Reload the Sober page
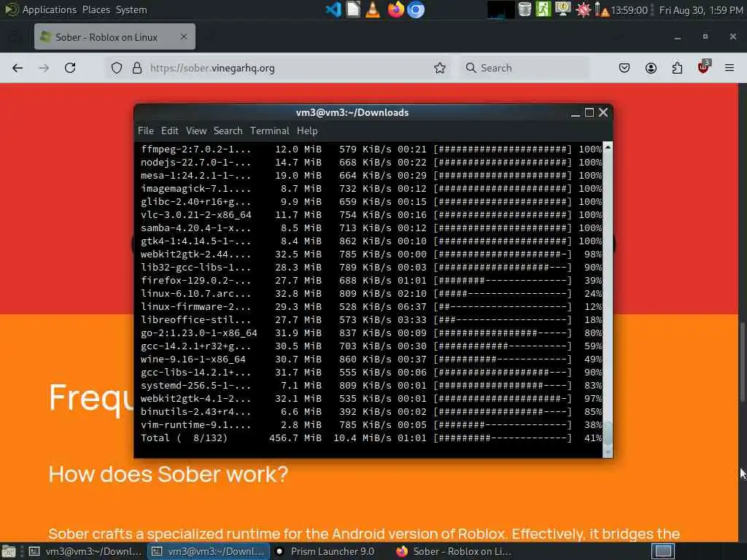The width and height of the screenshot is (747, 560). [x=70, y=68]
